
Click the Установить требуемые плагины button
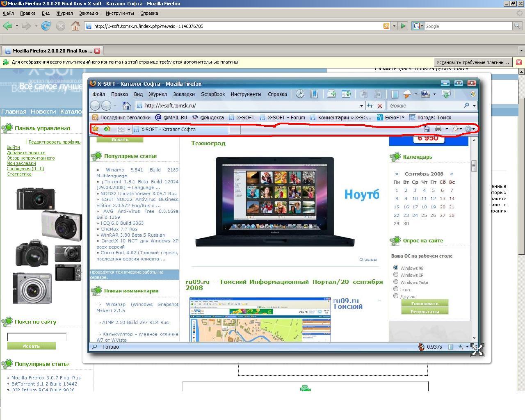click(x=472, y=62)
